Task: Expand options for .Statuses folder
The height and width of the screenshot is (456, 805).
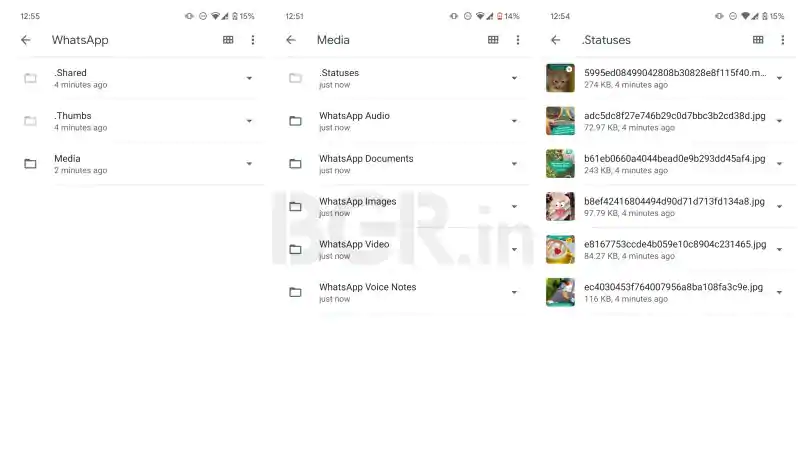Action: [514, 78]
